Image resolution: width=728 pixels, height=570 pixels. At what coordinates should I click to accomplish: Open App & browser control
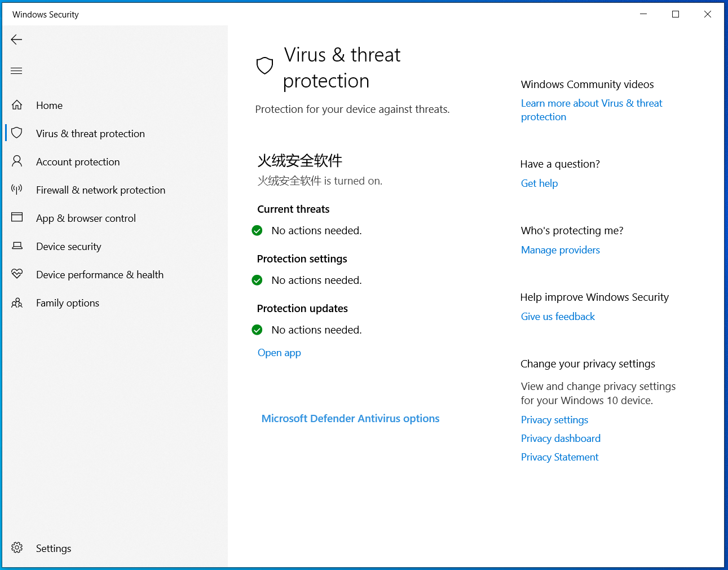(86, 218)
